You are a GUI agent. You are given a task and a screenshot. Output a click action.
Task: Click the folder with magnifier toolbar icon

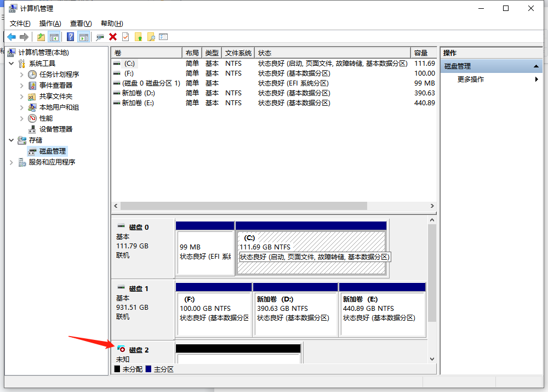click(151, 37)
